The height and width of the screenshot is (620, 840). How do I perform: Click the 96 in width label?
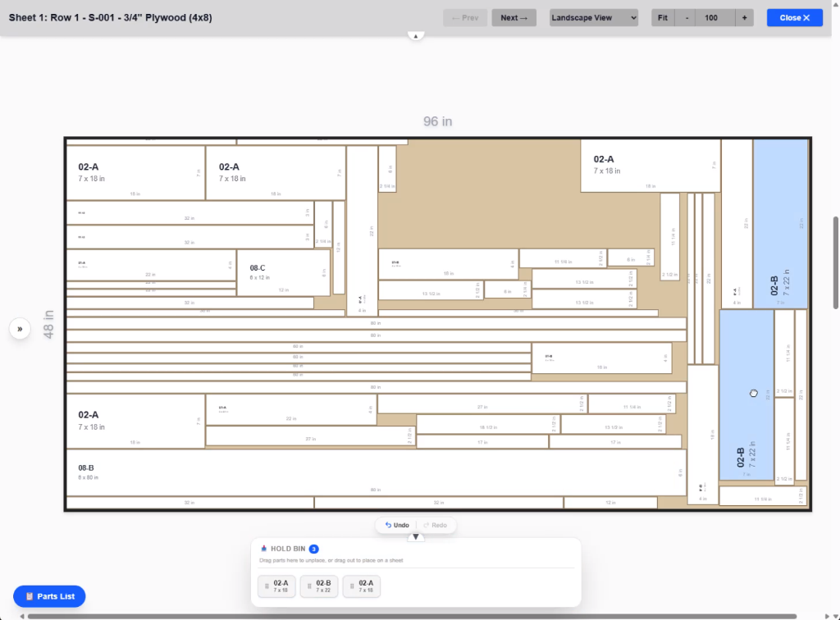coord(438,121)
